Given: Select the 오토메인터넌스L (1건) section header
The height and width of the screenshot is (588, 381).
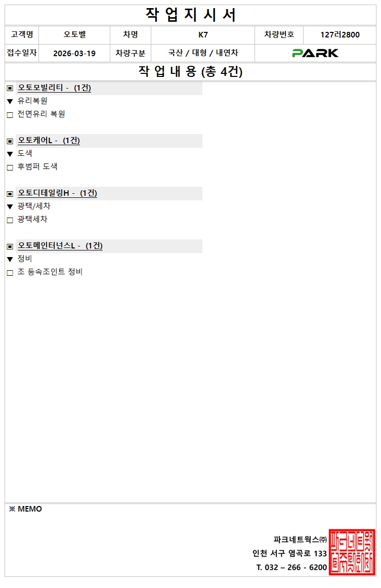Looking at the screenshot, I should (60, 246).
